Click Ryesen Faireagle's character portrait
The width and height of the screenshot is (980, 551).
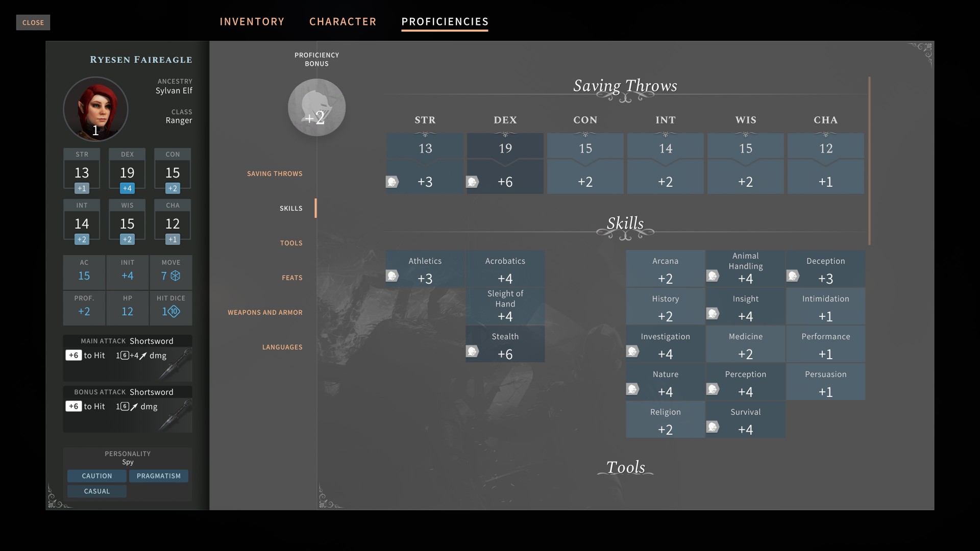pos(95,109)
